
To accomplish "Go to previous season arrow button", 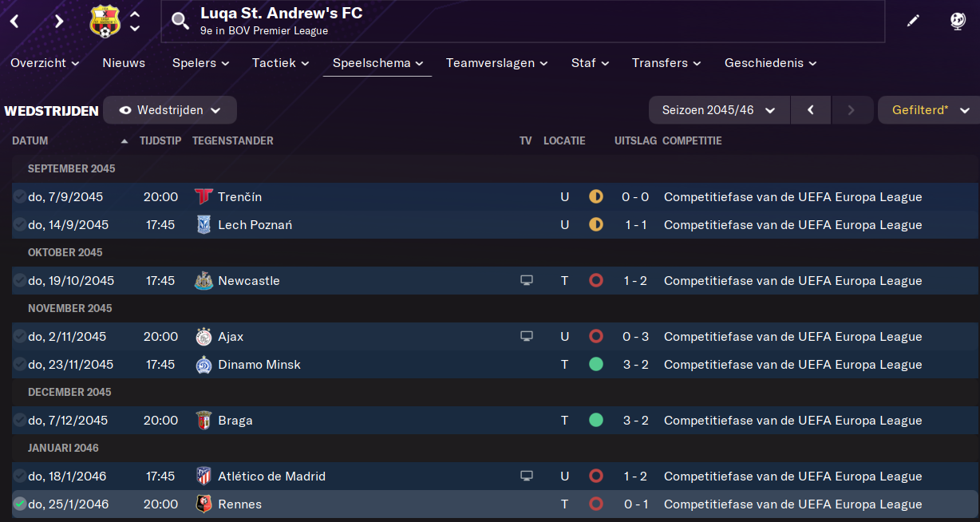I will 811,110.
